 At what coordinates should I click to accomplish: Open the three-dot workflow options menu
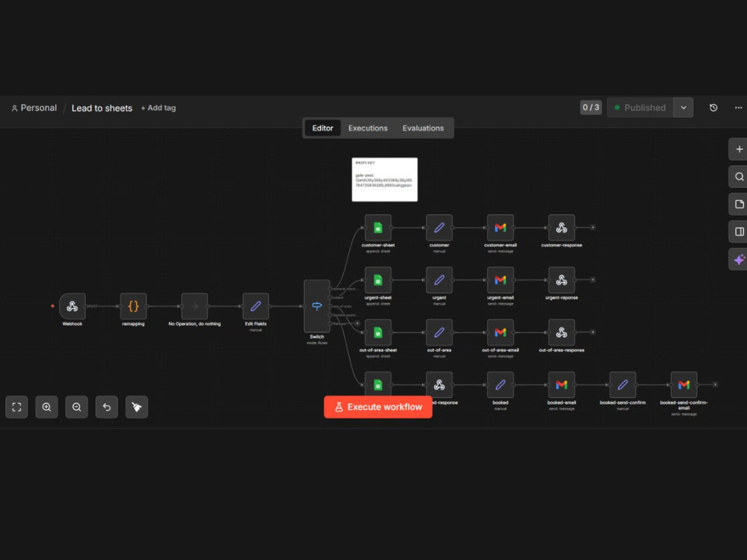(738, 108)
